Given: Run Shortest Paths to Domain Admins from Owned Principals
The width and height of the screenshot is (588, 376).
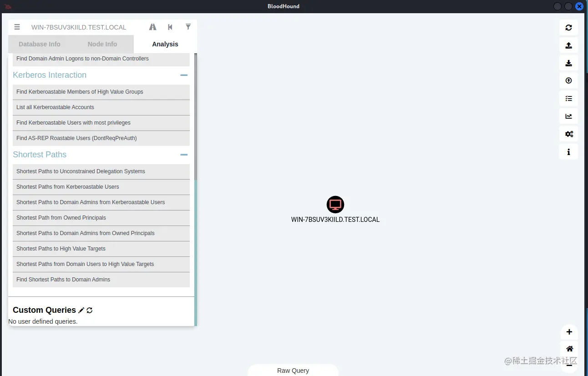Looking at the screenshot, I should coord(101,233).
